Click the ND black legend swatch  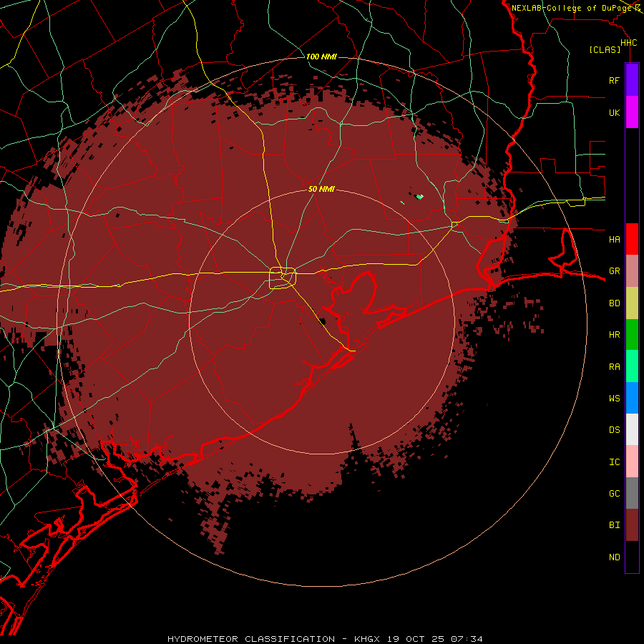[x=632, y=557]
